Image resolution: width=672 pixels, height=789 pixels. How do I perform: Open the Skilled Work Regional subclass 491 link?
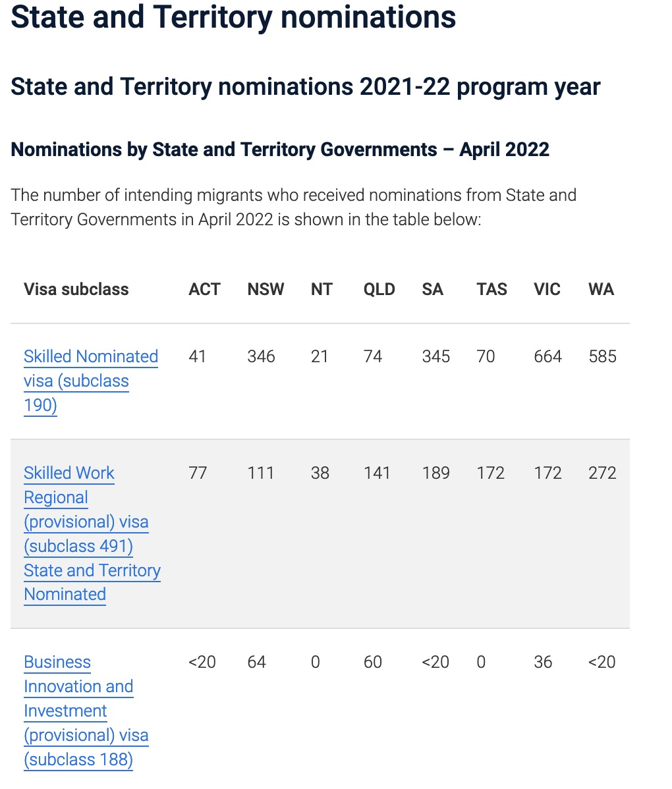tap(69, 474)
